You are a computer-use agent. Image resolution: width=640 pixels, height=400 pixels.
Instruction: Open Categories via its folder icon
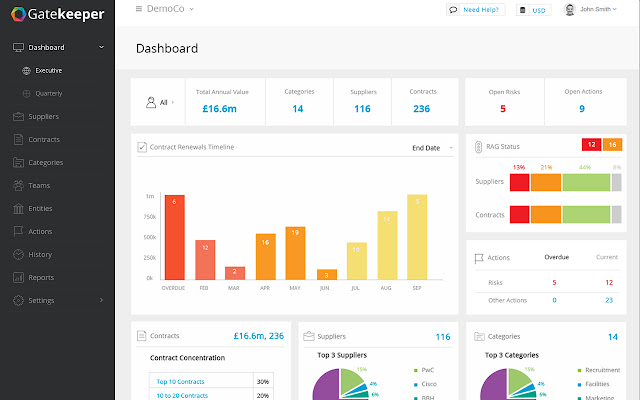pos(18,162)
